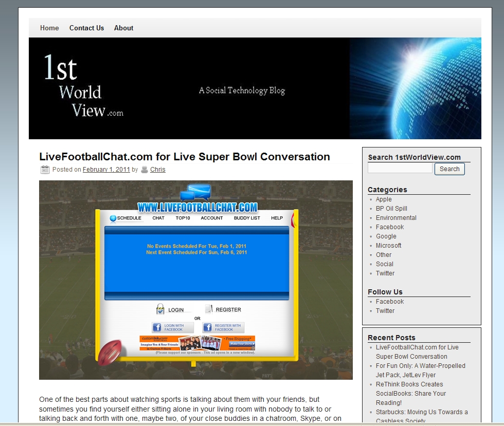Open the Google category
Image resolution: width=504 pixels, height=426 pixels.
(x=386, y=236)
